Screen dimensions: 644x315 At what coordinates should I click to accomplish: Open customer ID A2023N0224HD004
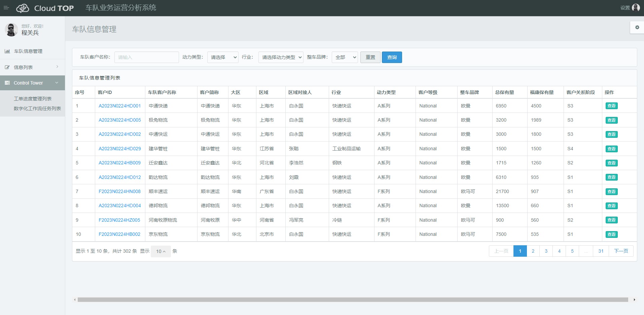[120, 206]
